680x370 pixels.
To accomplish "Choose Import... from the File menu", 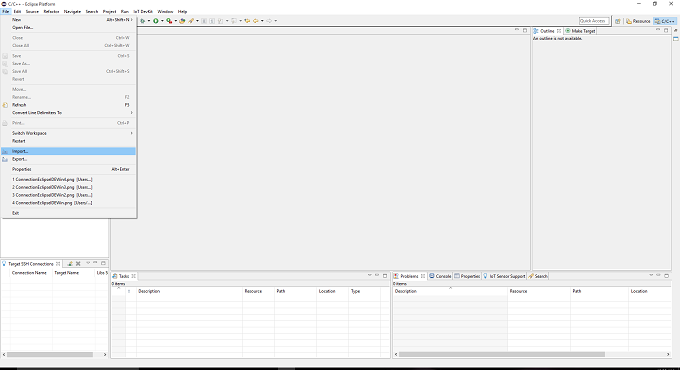I will pyautogui.click(x=69, y=151).
